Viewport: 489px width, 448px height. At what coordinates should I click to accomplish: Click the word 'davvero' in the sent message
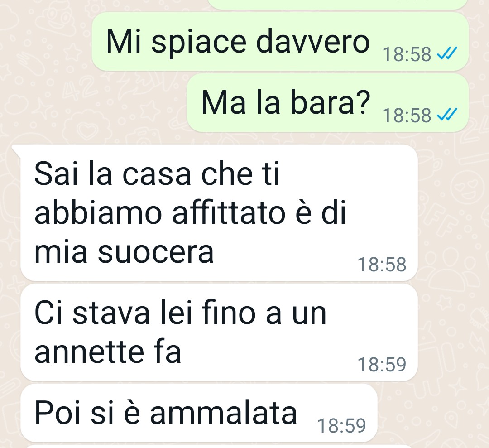[313, 42]
